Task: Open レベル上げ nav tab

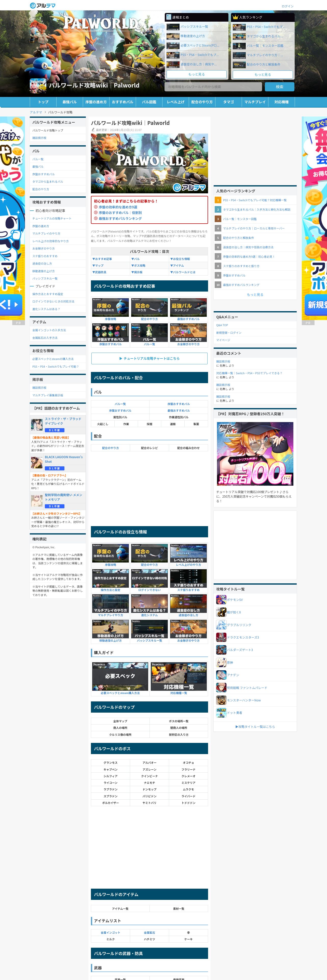Action: pyautogui.click(x=175, y=102)
